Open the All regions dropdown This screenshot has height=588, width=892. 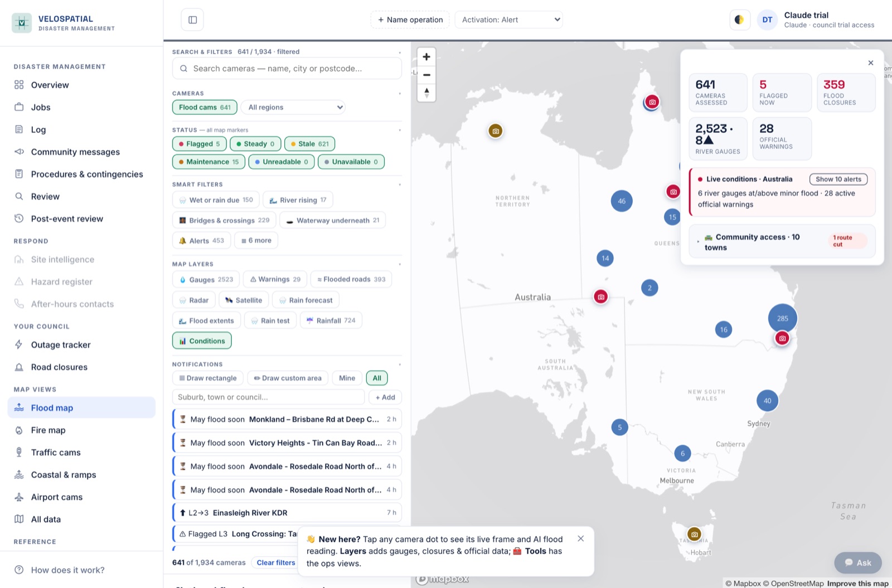tap(293, 107)
